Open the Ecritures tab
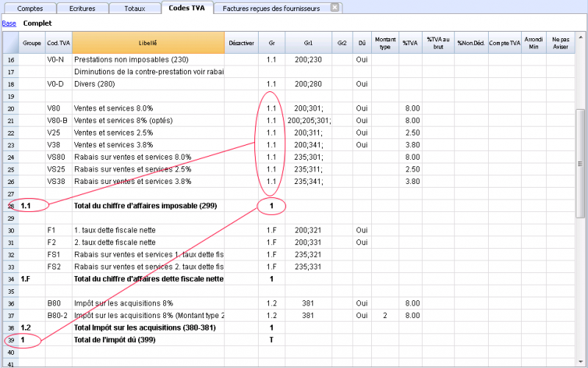The width and height of the screenshot is (588, 368). point(82,8)
